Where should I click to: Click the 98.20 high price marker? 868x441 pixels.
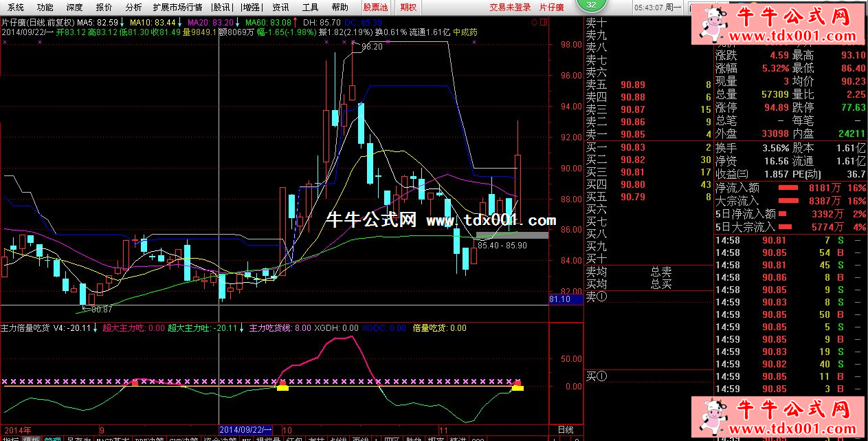(372, 47)
